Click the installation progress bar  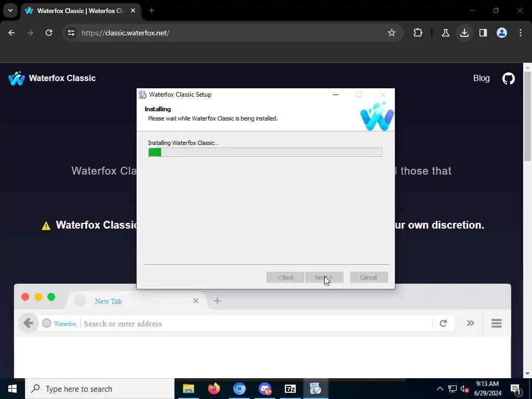tap(265, 152)
